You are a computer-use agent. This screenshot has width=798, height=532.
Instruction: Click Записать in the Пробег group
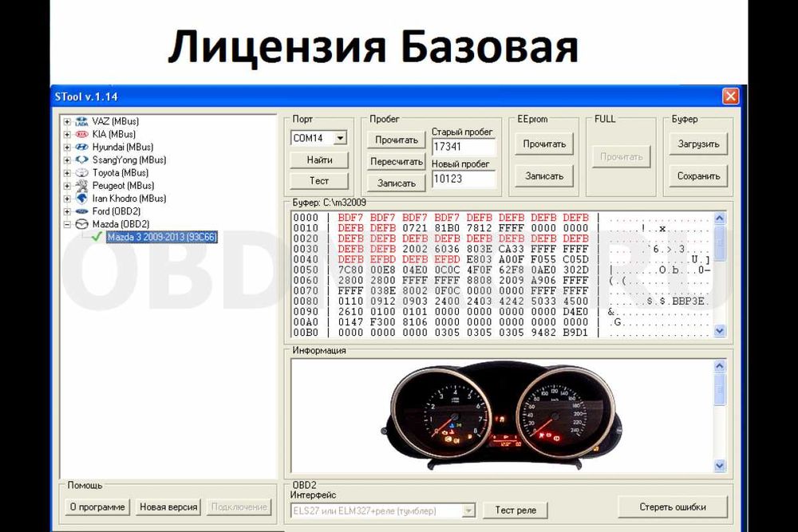[x=397, y=183]
